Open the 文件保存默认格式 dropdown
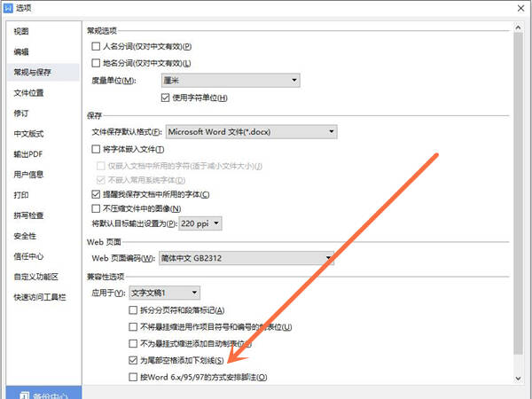The height and width of the screenshot is (399, 532). [252, 131]
